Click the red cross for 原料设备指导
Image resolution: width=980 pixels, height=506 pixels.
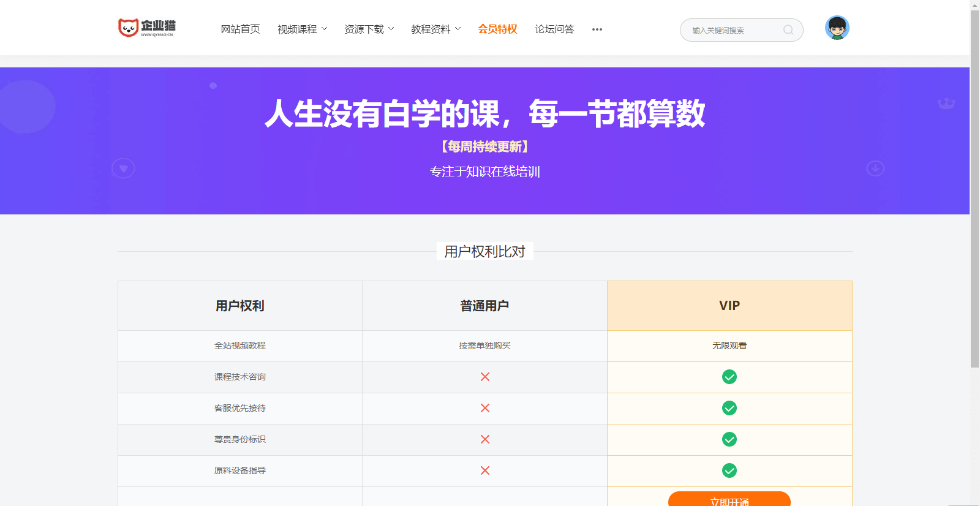(485, 470)
